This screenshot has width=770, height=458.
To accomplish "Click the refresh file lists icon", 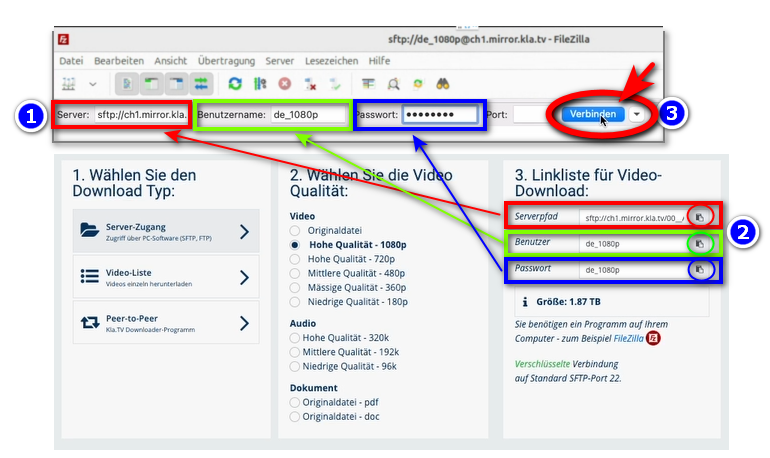I will click(235, 84).
